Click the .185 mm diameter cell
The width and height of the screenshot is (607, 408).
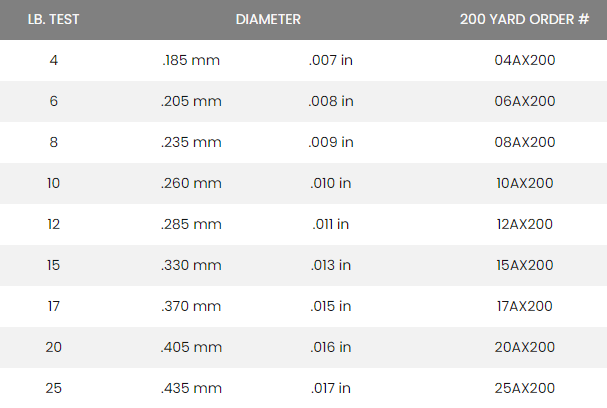pos(191,60)
